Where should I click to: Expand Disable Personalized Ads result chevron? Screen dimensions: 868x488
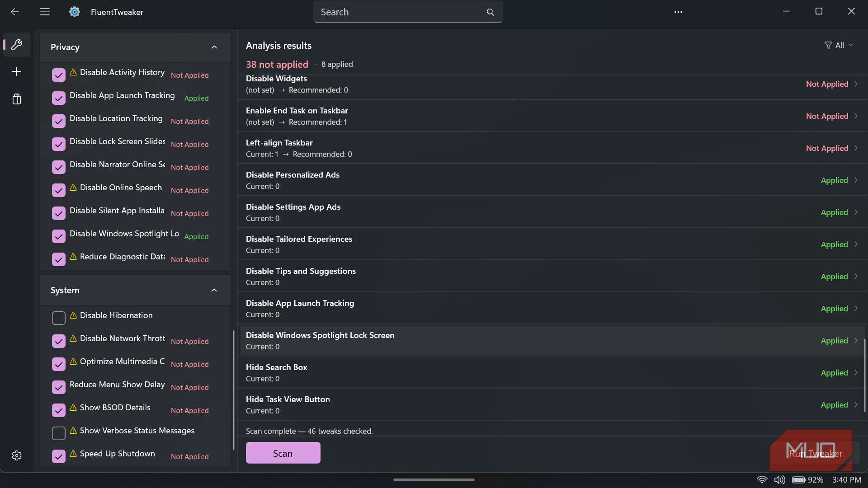856,180
